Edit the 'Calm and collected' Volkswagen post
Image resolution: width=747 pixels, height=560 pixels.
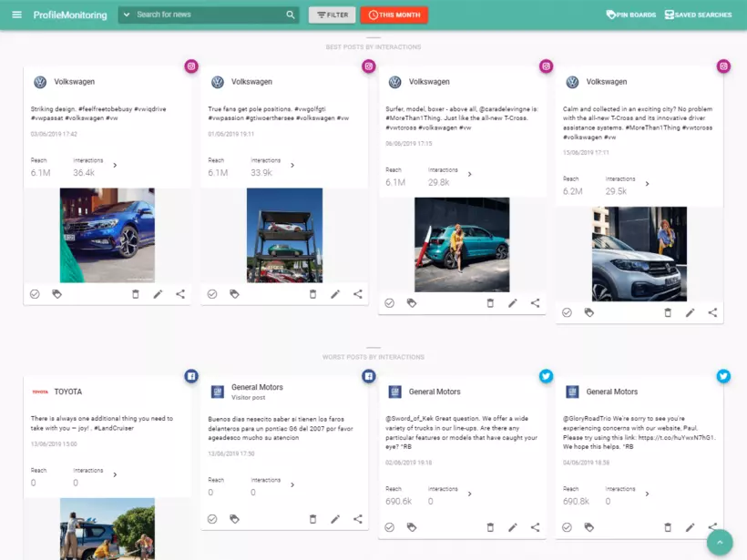pos(691,313)
